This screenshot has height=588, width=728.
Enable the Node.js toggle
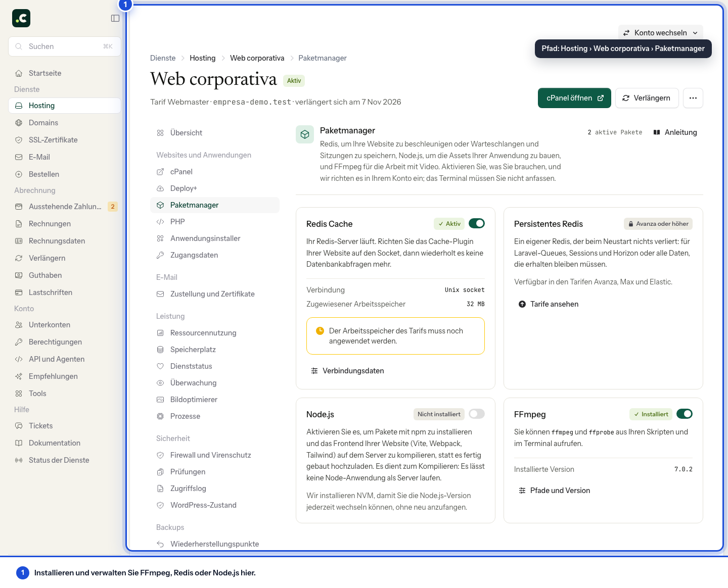tap(477, 414)
